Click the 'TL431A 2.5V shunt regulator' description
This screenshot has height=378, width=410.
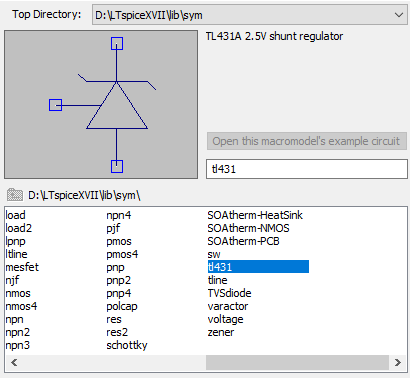point(274,36)
